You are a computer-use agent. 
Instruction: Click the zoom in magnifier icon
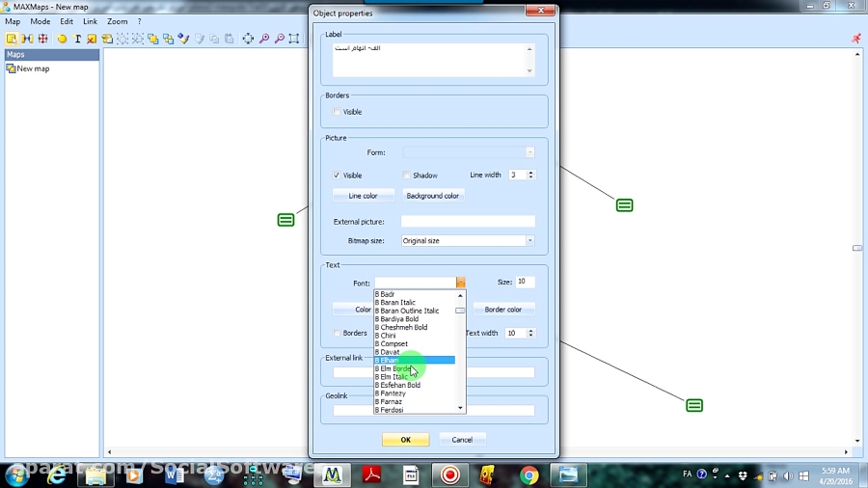(264, 39)
